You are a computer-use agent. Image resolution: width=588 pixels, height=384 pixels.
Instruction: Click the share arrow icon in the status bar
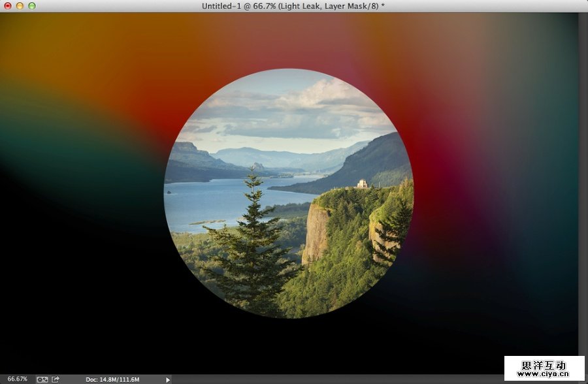pos(56,379)
